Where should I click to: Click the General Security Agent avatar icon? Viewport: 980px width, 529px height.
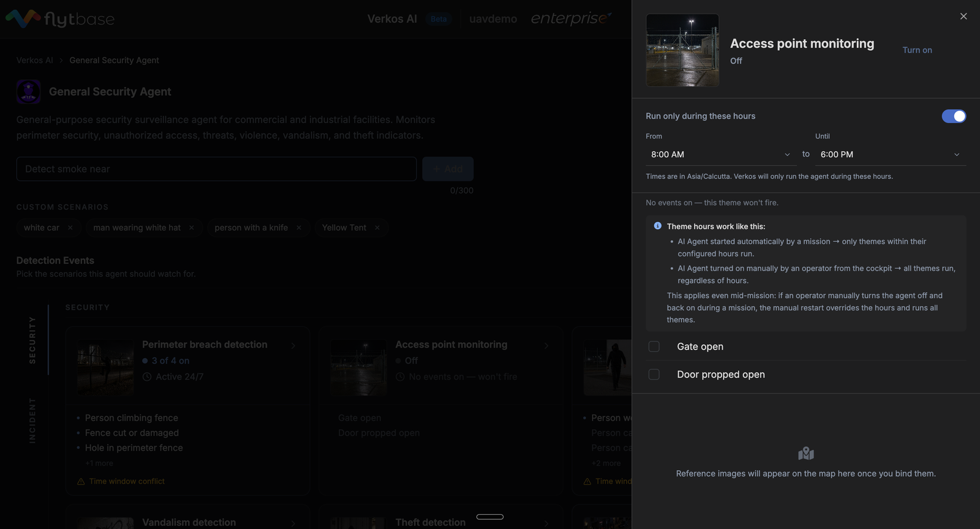point(29,92)
